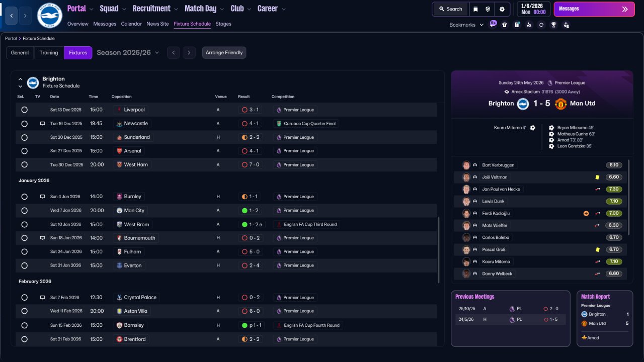Click Kaoru Mitoma's 7.10 rating badge
This screenshot has height=362, width=644.
(614, 261)
